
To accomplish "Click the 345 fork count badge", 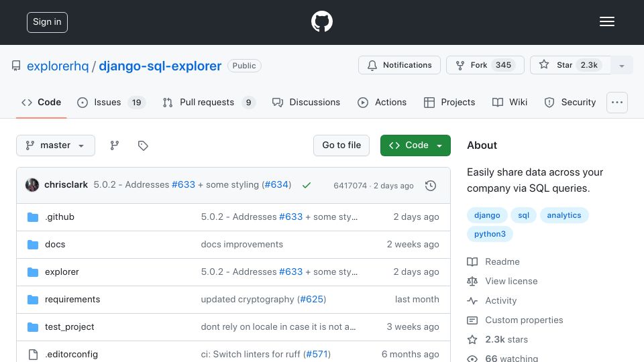I will tap(503, 65).
